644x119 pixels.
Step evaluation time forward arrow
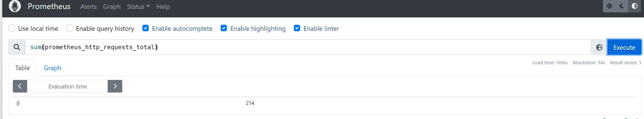[x=115, y=86]
